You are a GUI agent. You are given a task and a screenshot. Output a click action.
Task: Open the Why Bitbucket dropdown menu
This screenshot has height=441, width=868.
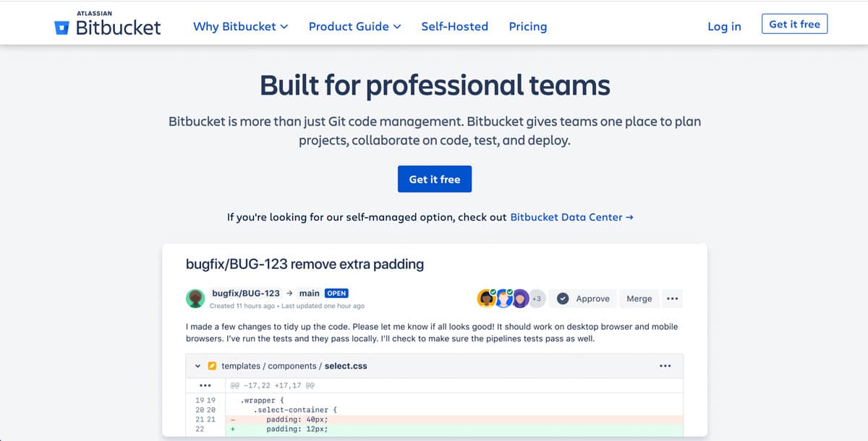coord(240,26)
